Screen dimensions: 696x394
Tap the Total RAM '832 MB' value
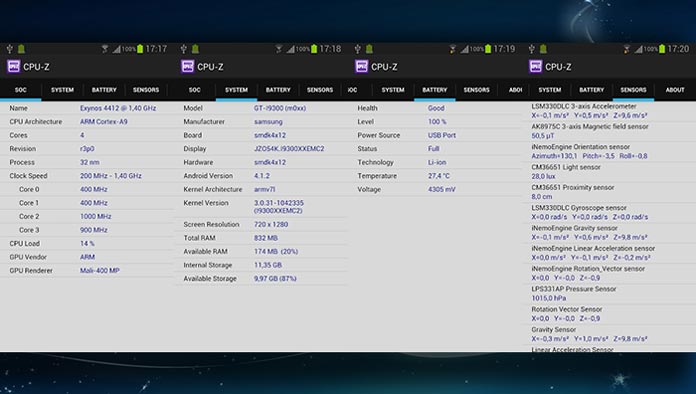click(x=265, y=238)
